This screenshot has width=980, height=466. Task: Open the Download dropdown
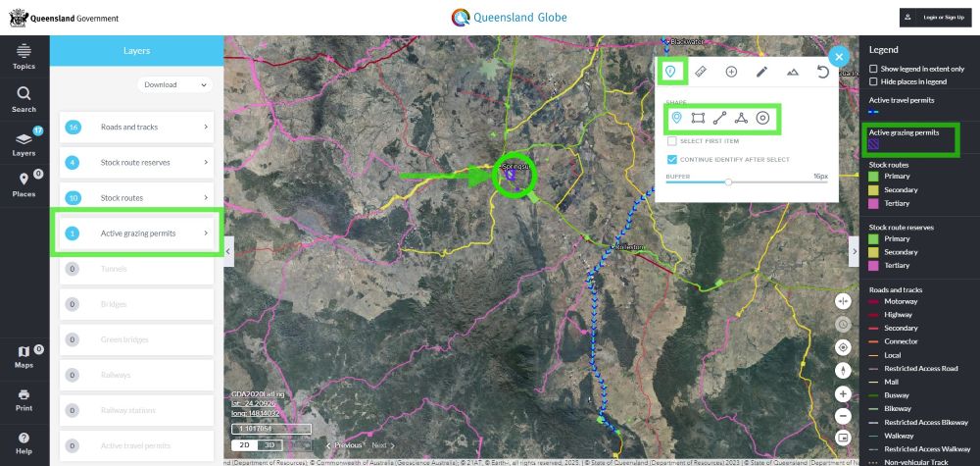pyautogui.click(x=175, y=84)
